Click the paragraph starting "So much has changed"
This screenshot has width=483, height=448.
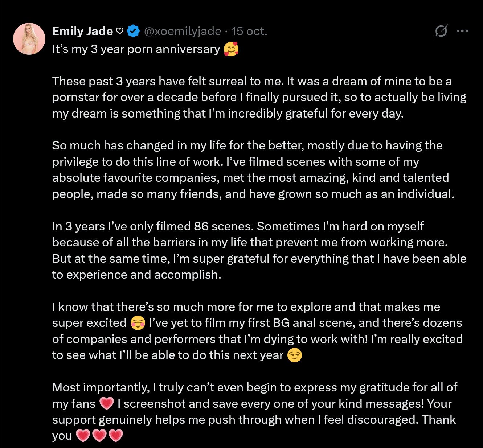[254, 170]
